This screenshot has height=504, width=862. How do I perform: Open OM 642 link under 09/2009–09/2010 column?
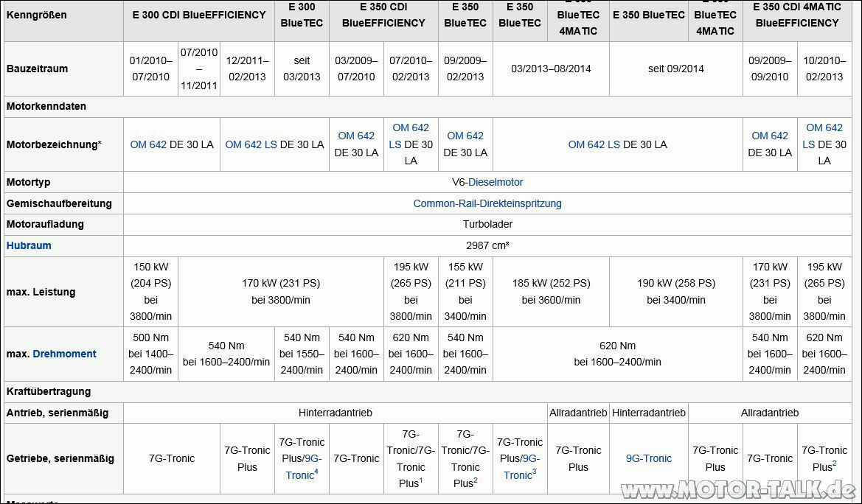coord(770,136)
